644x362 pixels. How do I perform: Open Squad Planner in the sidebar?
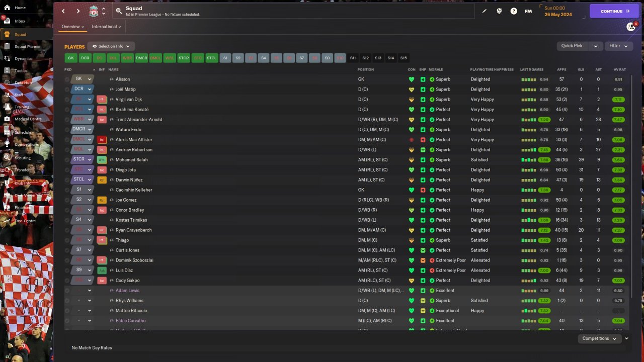[27, 47]
